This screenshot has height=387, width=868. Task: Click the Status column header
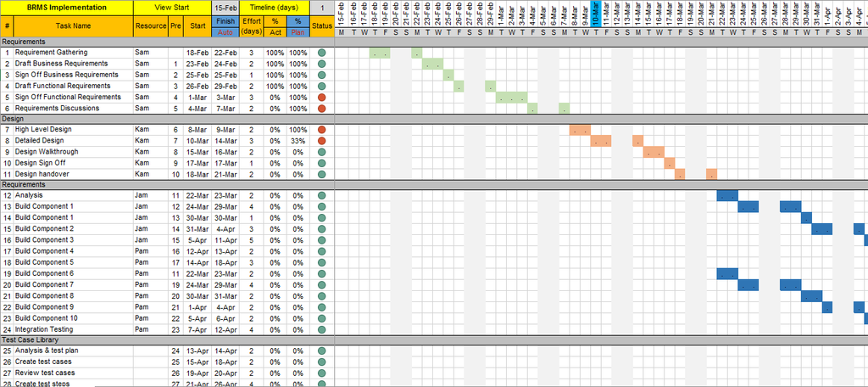[x=321, y=26]
